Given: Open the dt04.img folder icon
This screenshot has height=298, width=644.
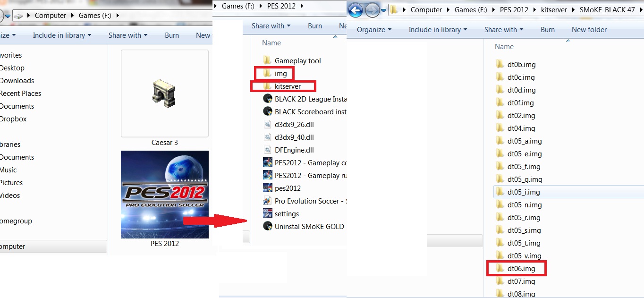Looking at the screenshot, I should pos(500,128).
